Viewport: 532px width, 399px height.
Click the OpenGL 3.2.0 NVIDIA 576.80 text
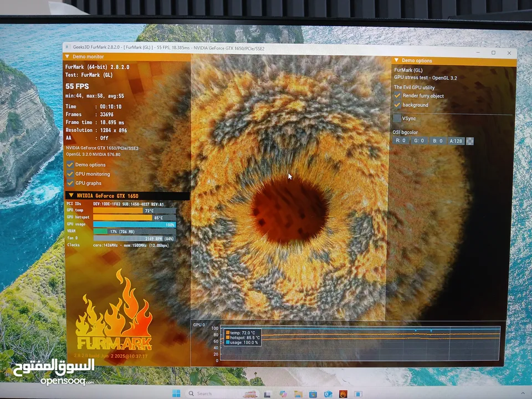(93, 155)
